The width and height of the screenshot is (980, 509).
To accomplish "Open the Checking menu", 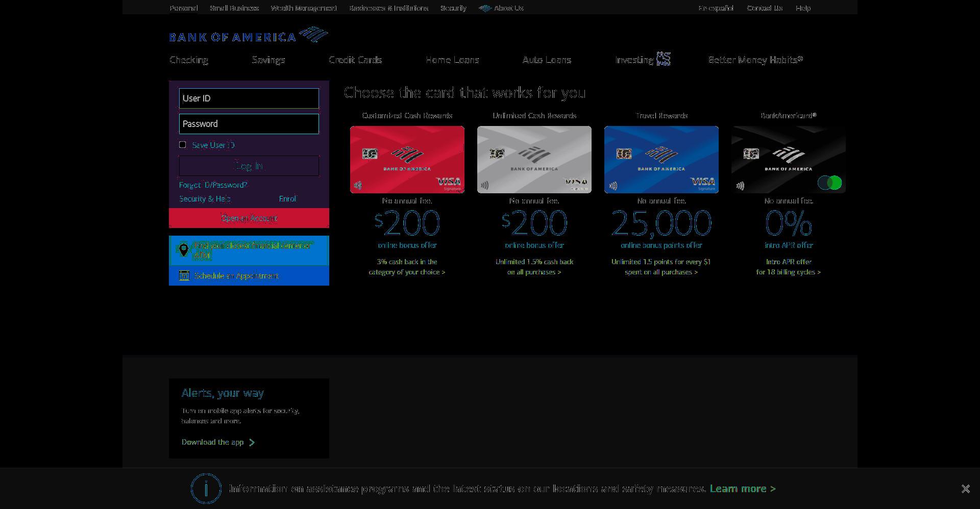I will click(x=189, y=60).
